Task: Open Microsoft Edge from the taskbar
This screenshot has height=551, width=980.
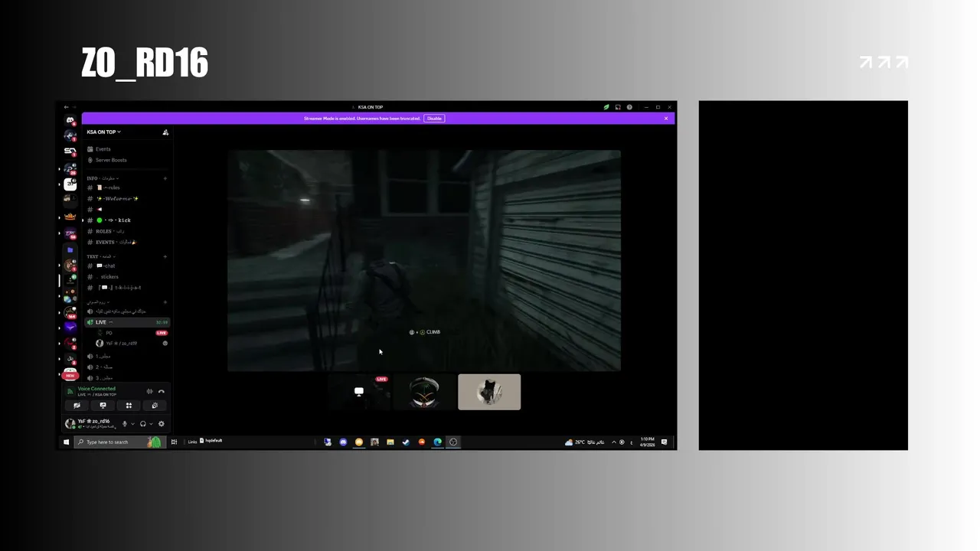Action: coord(437,442)
